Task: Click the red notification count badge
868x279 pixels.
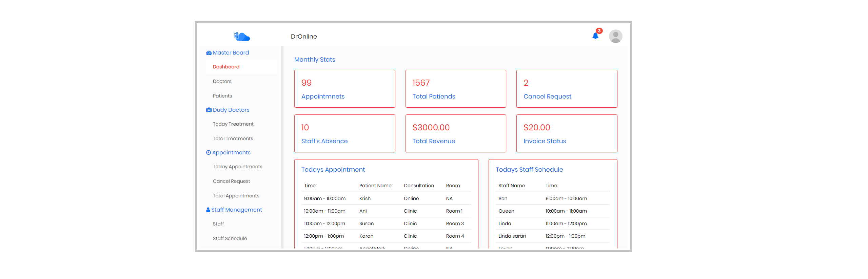Action: [599, 31]
